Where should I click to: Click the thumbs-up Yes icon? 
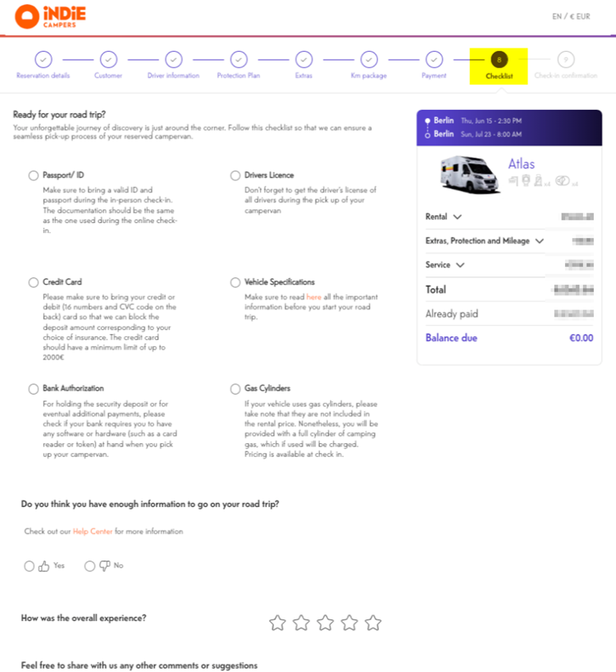point(43,565)
